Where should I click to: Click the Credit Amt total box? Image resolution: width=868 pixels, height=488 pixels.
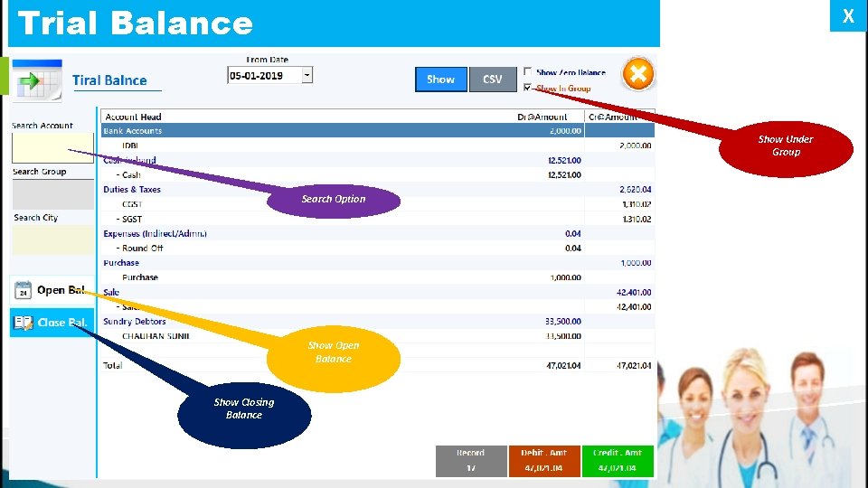[618, 461]
